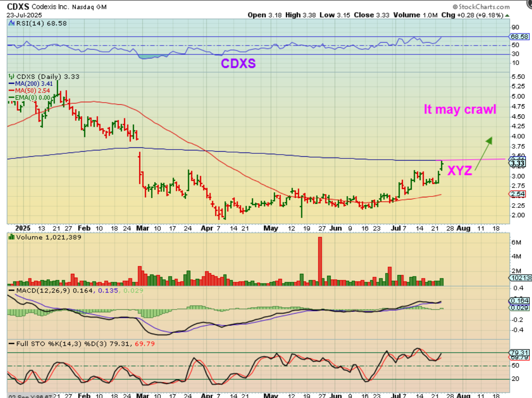Click the 5.50 price axis label
The width and height of the screenshot is (532, 398).
(x=517, y=76)
